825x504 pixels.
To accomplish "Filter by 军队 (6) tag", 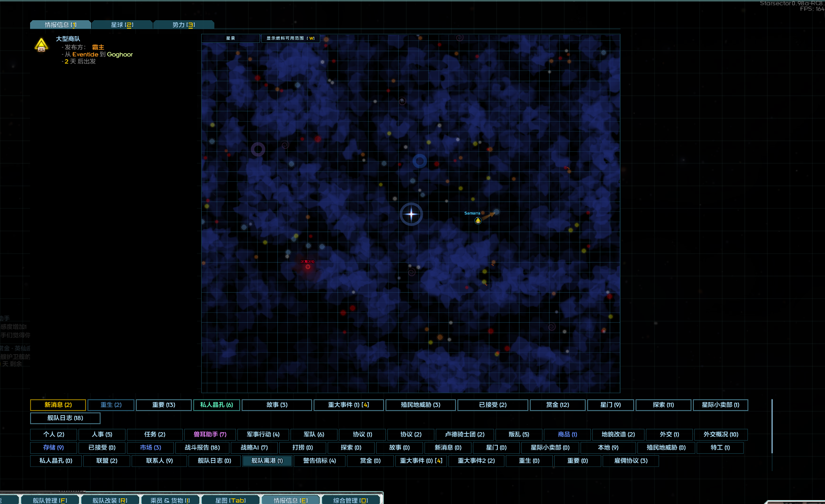I will (x=314, y=434).
